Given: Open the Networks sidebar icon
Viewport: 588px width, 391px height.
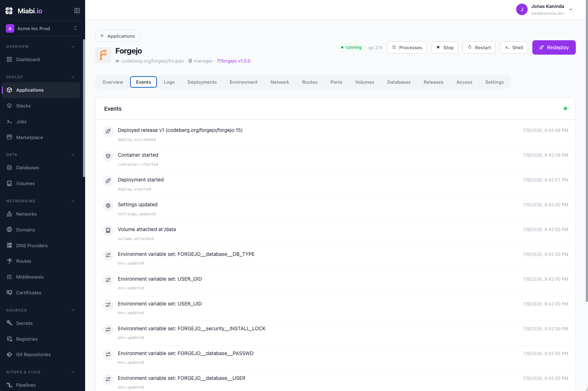Looking at the screenshot, I should pos(9,214).
